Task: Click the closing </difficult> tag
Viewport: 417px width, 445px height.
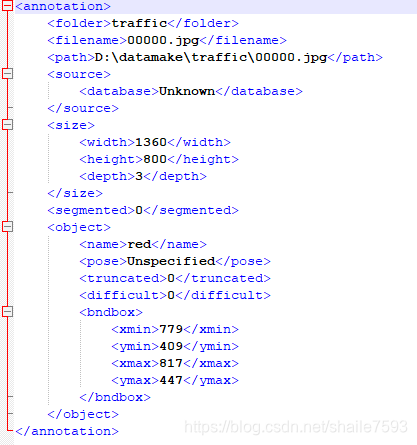Action: tap(223, 295)
